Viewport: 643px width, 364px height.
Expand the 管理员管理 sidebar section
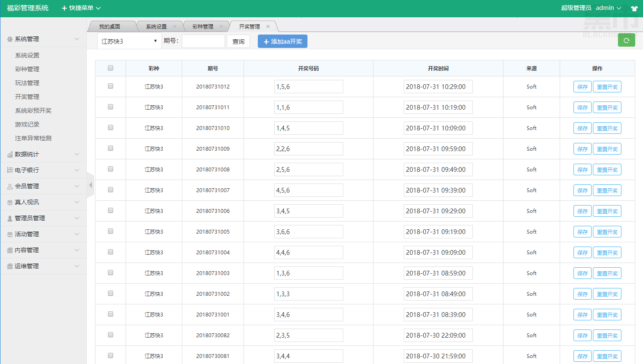[x=43, y=218]
